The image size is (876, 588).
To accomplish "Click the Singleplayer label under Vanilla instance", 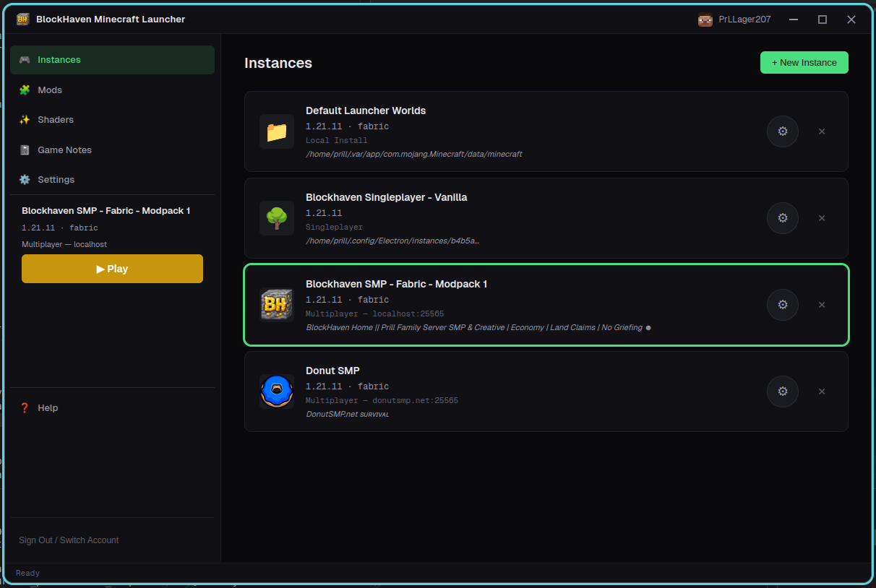I will [335, 228].
